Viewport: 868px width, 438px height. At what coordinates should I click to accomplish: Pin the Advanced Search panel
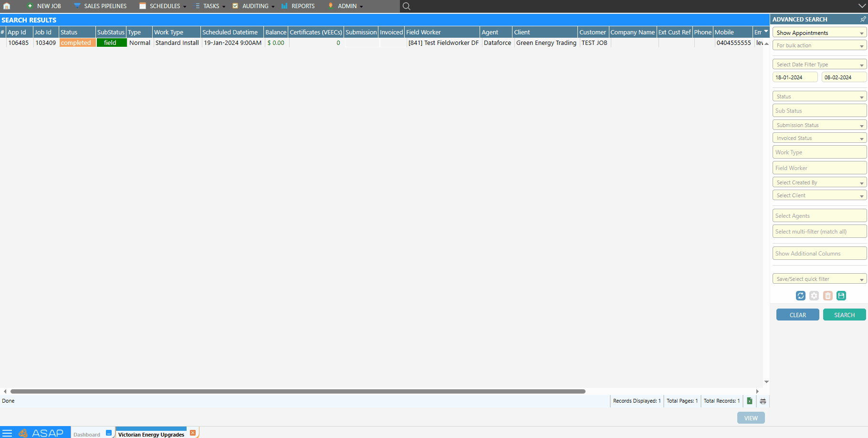coord(863,19)
